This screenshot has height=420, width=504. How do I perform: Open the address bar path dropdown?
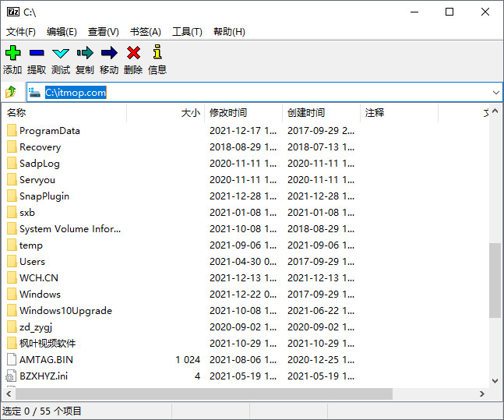495,93
